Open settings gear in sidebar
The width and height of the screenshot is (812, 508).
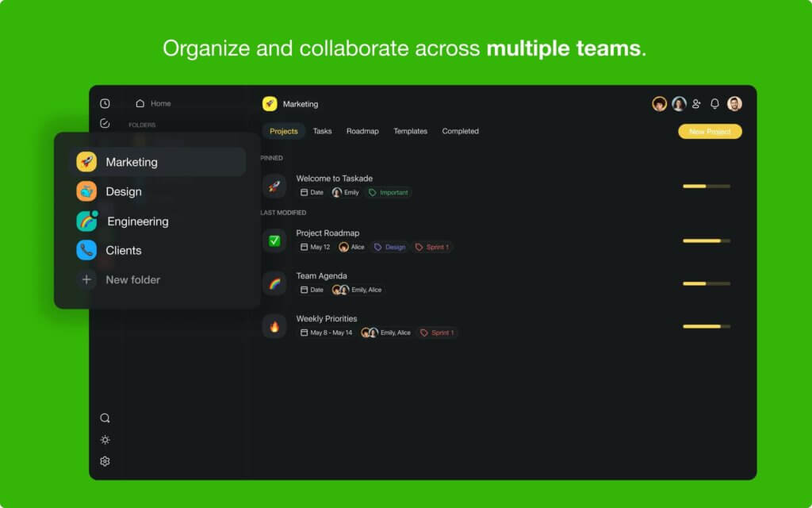(x=105, y=461)
